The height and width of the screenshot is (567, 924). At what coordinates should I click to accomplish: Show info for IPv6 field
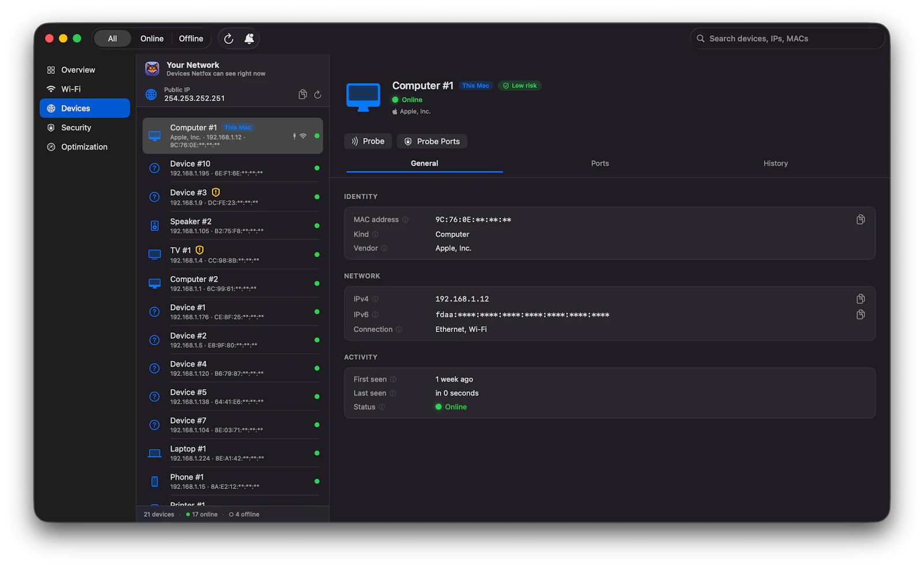point(375,315)
